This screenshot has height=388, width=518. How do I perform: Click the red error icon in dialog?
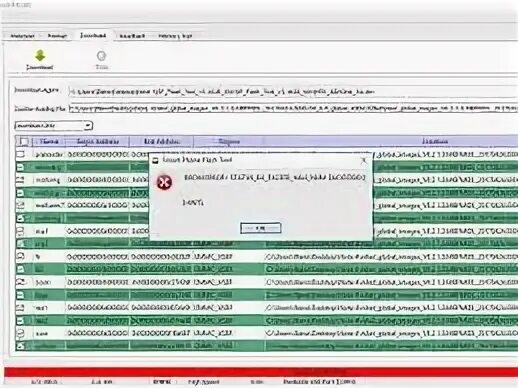164,182
